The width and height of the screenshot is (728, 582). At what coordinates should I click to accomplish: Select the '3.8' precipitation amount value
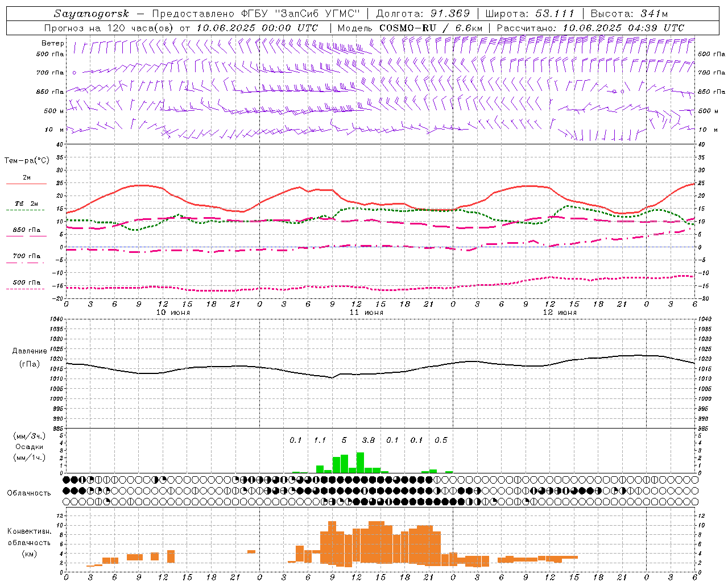coord(369,440)
